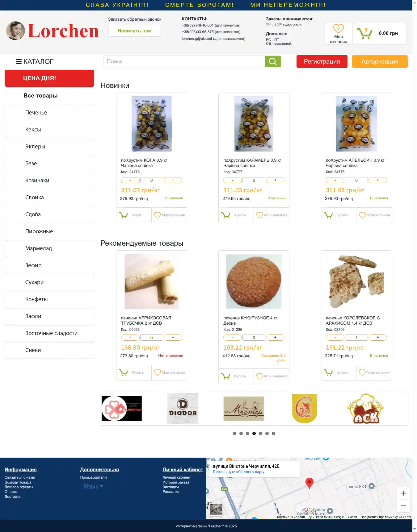Click the Поиск search input field
This screenshot has height=532, width=417.
[x=184, y=61]
